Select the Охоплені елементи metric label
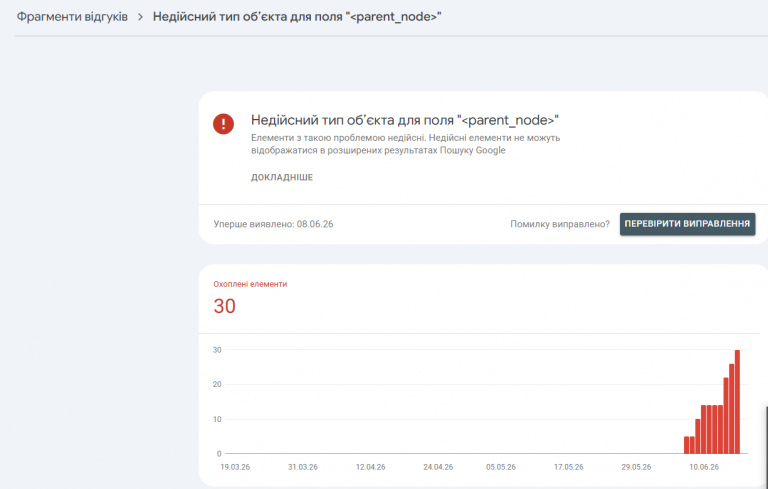768x489 pixels. (x=250, y=284)
